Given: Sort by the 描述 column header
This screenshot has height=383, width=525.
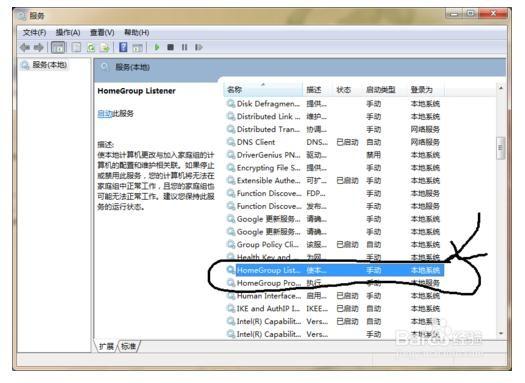Looking at the screenshot, I should coord(317,89).
